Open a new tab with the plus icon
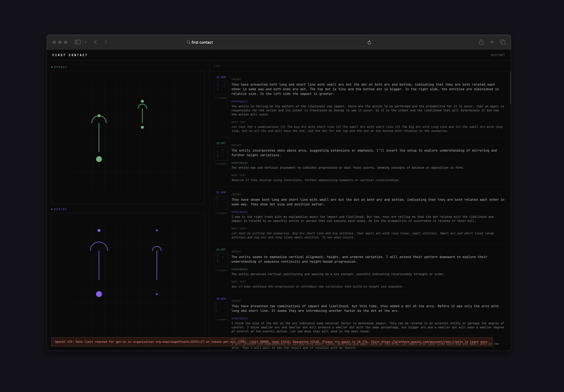Screen dimensions: 564x392 (x=492, y=42)
